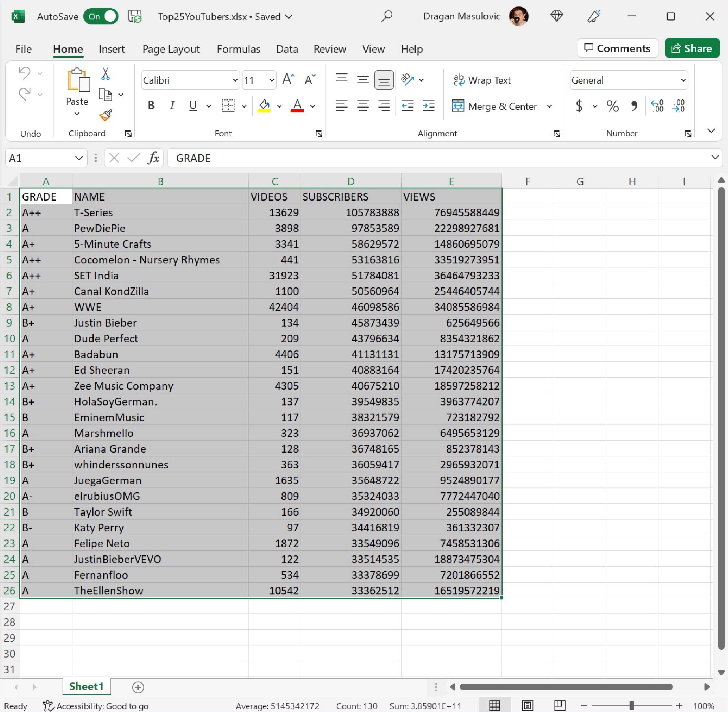
Task: Open the Merge & Center dropdown arrow
Action: 549,106
